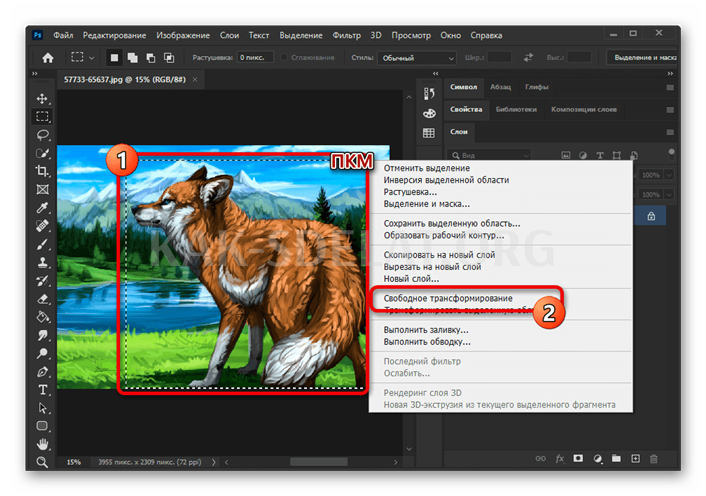Open the History panel icon
The height and width of the screenshot is (496, 706).
(x=429, y=94)
